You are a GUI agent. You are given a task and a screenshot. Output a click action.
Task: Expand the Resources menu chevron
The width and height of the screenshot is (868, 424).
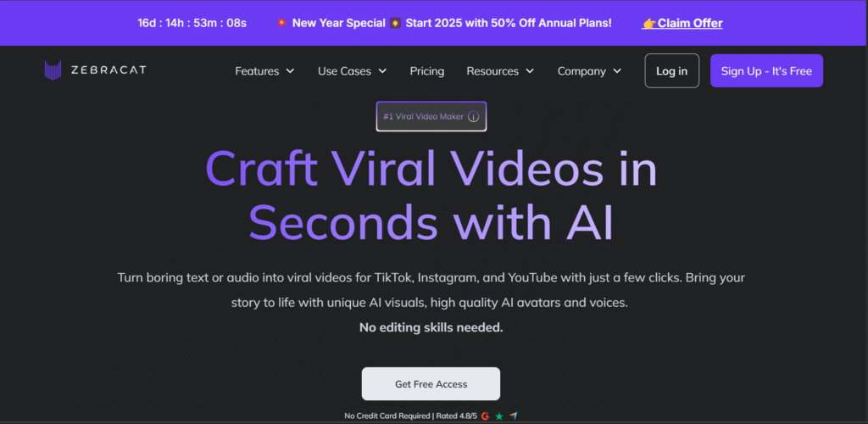(530, 71)
